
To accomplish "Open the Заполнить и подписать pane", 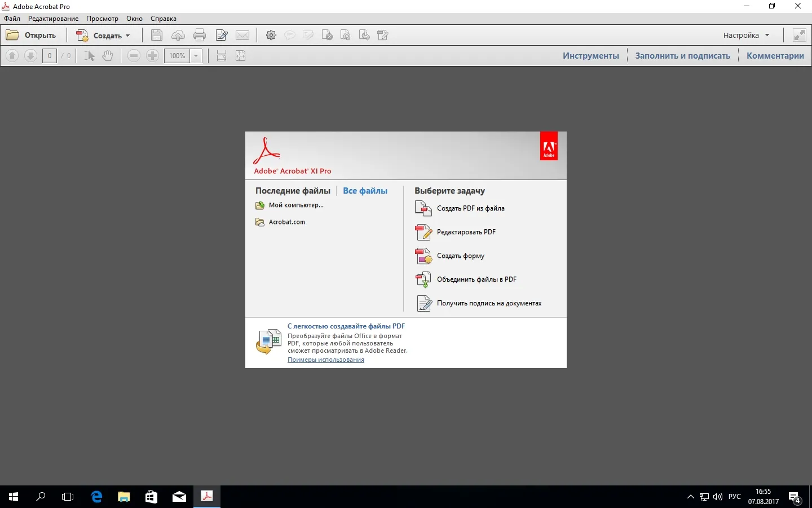I will click(x=682, y=55).
